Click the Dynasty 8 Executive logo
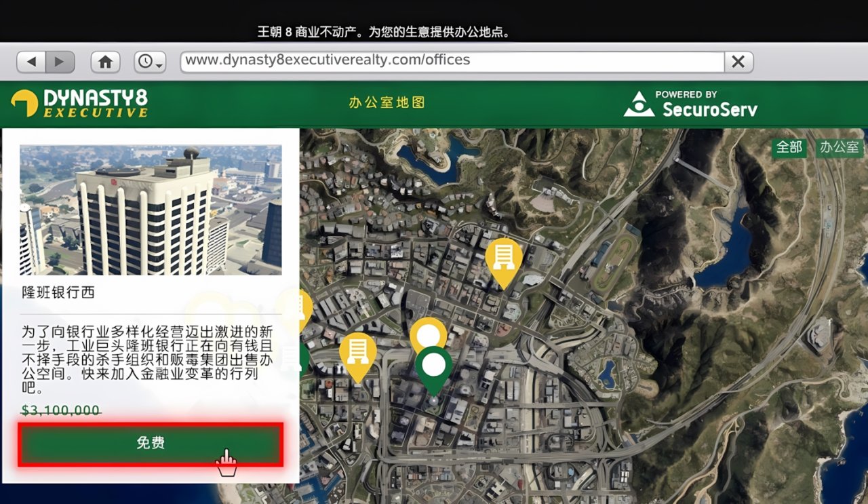Viewport: 868px width, 504px height. pos(79,103)
